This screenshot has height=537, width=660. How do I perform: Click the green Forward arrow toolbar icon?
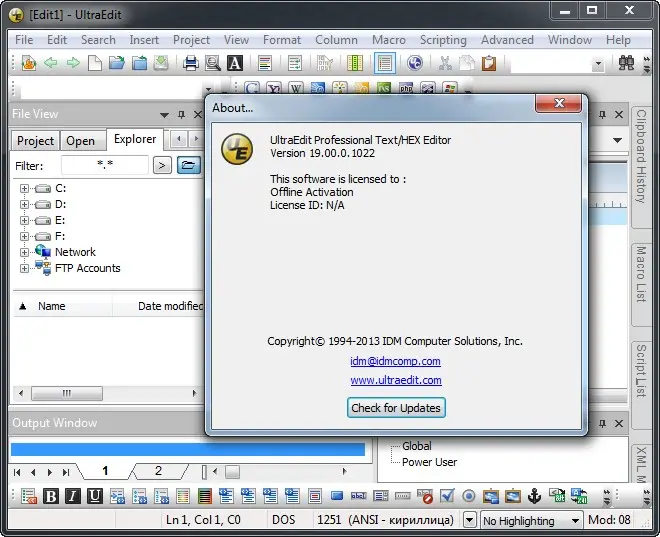click(73, 63)
